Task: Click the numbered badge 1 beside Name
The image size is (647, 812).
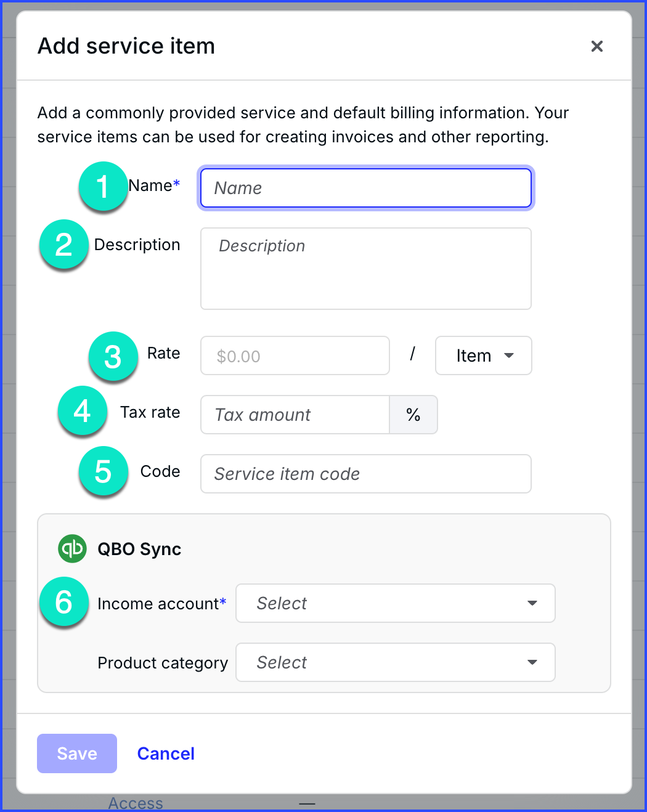Action: pyautogui.click(x=103, y=187)
